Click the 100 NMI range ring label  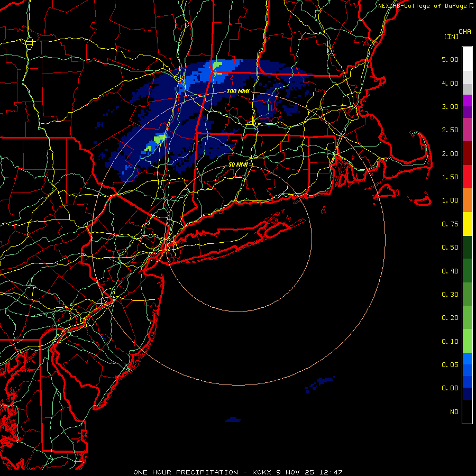click(x=238, y=91)
